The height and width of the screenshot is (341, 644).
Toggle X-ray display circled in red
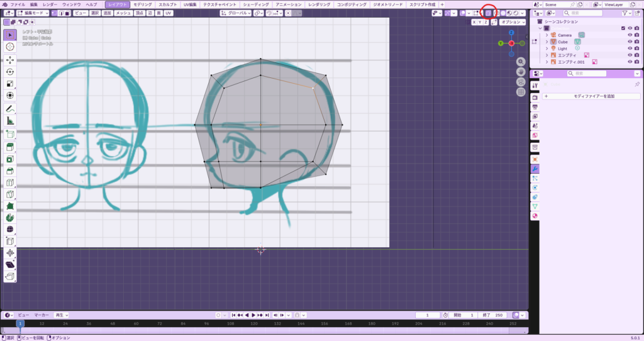[x=487, y=13]
